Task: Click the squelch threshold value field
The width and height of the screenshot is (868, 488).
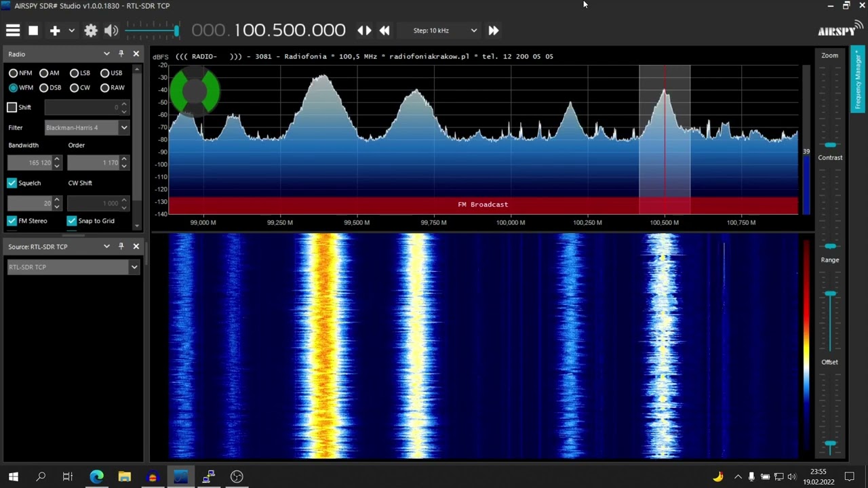Action: click(34, 203)
